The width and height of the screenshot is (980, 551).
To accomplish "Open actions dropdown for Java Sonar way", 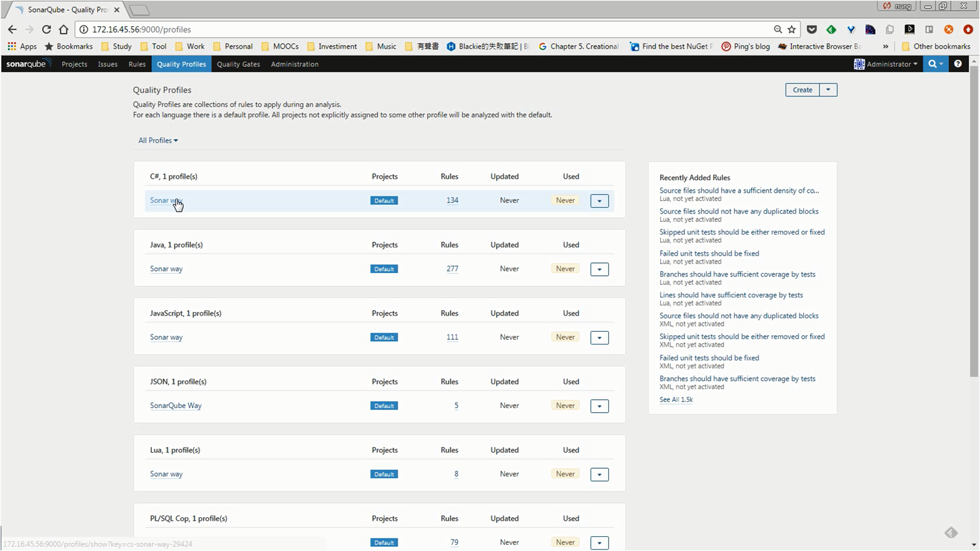I will point(599,269).
